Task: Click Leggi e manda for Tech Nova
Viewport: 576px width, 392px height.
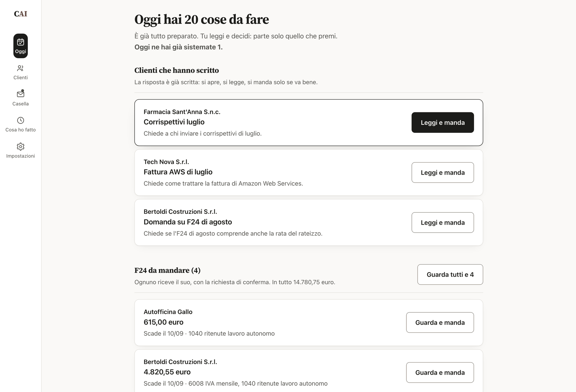Action: coord(443,172)
